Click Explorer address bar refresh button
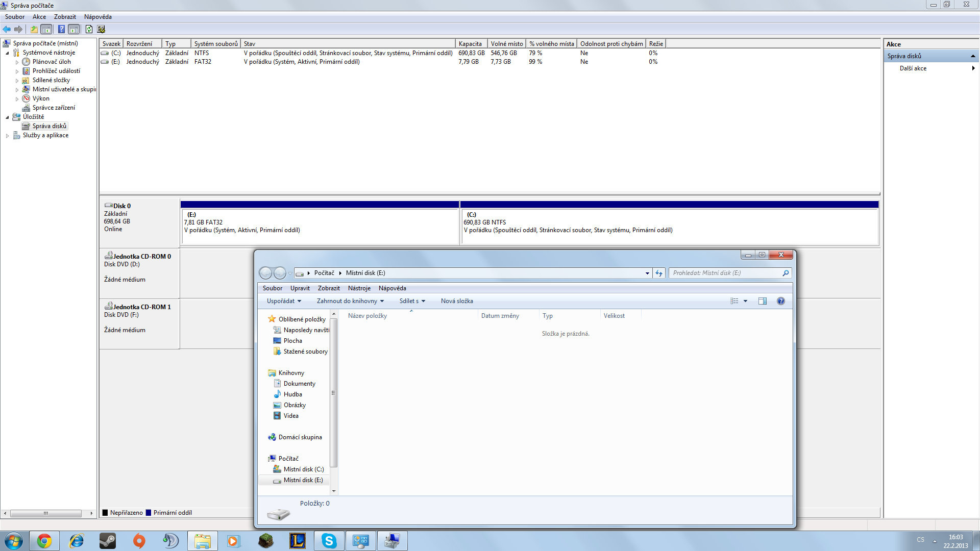This screenshot has height=551, width=980. (x=659, y=273)
